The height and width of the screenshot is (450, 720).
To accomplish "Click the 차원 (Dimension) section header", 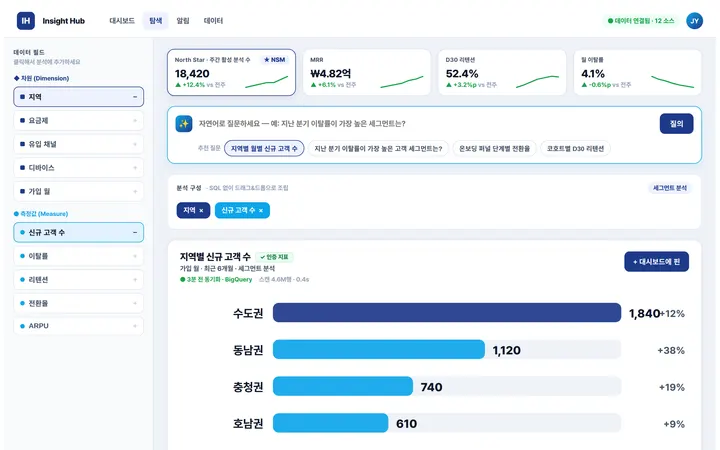I will (x=41, y=79).
